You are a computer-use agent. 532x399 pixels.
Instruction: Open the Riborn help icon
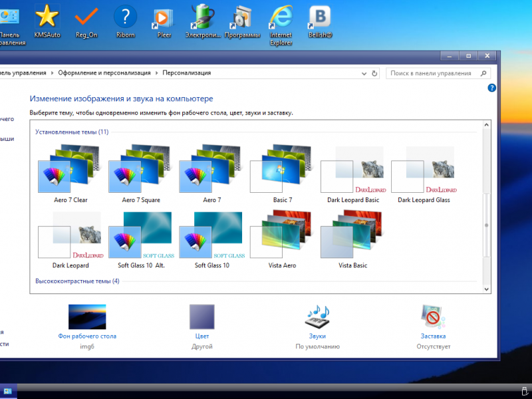[125, 19]
